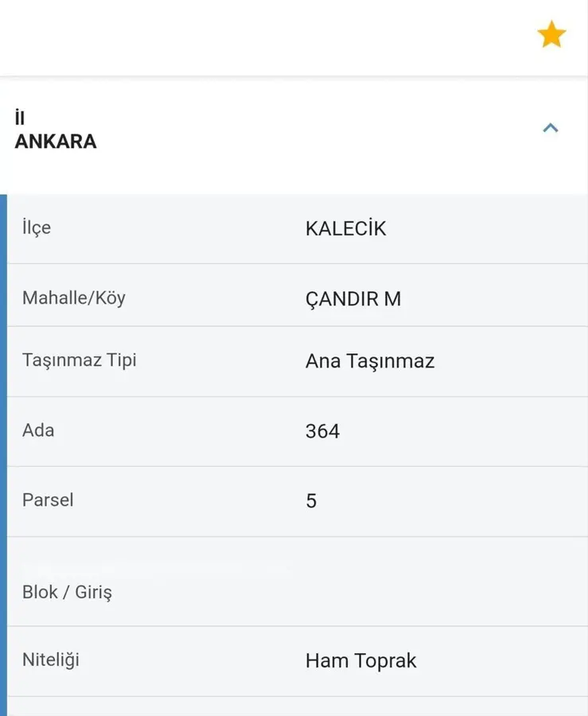Click the KALECİK district value

(x=345, y=228)
